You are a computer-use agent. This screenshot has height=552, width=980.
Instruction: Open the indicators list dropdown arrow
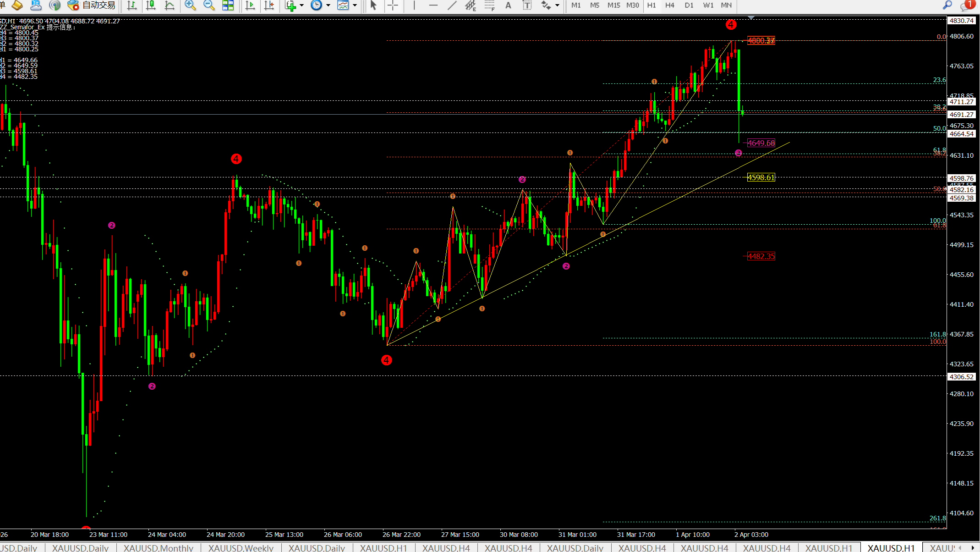point(302,6)
